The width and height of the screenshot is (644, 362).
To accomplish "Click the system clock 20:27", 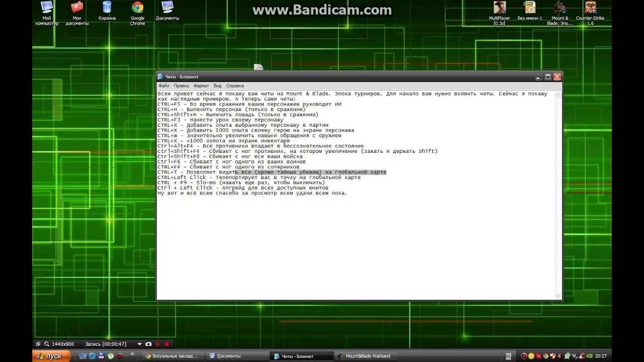I will (x=601, y=356).
